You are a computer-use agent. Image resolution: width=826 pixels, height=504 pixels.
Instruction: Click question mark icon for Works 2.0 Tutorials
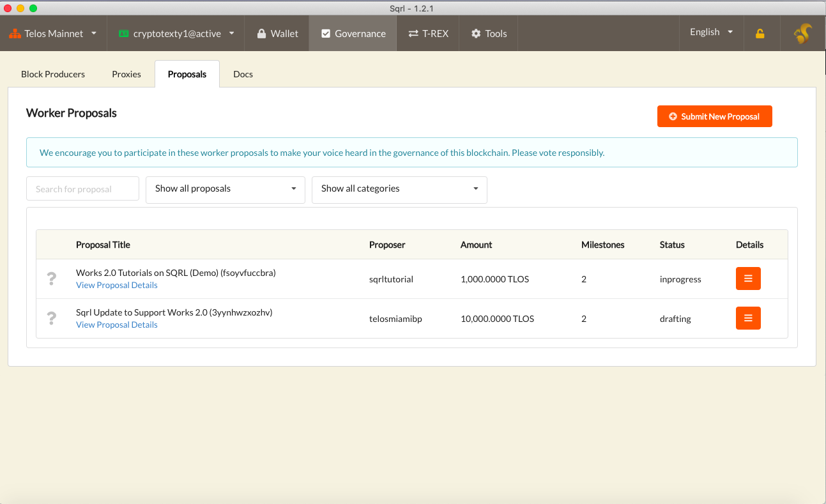coord(52,279)
